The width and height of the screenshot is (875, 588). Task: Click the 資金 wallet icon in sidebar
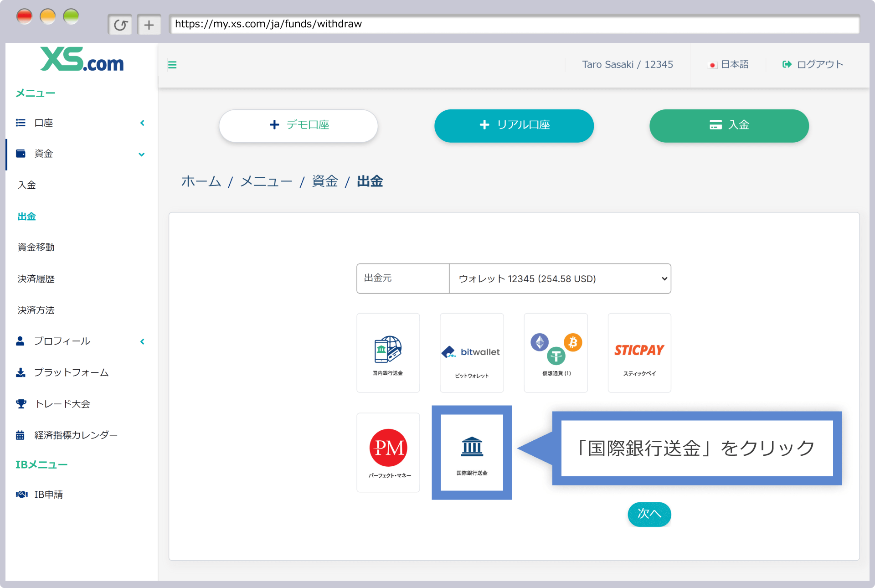(21, 154)
